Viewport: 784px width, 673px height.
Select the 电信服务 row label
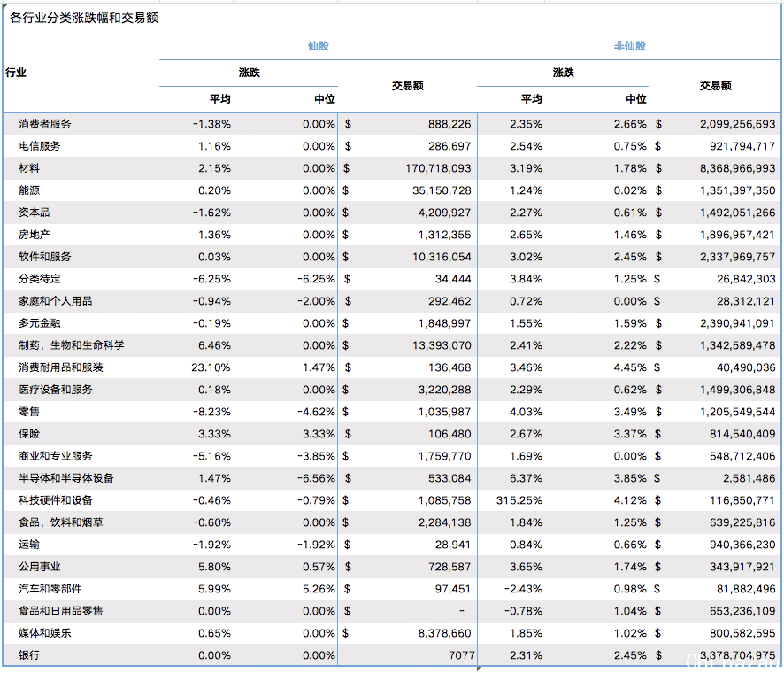pyautogui.click(x=40, y=146)
